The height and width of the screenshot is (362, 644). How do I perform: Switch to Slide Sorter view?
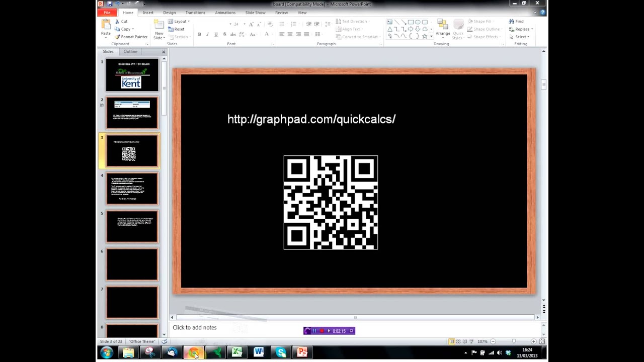click(x=458, y=341)
